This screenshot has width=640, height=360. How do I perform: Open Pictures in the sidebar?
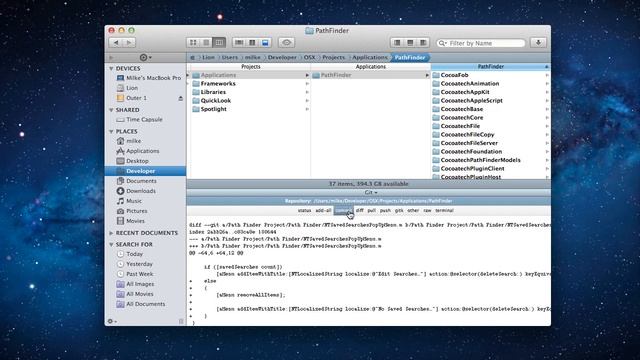[x=132, y=211]
